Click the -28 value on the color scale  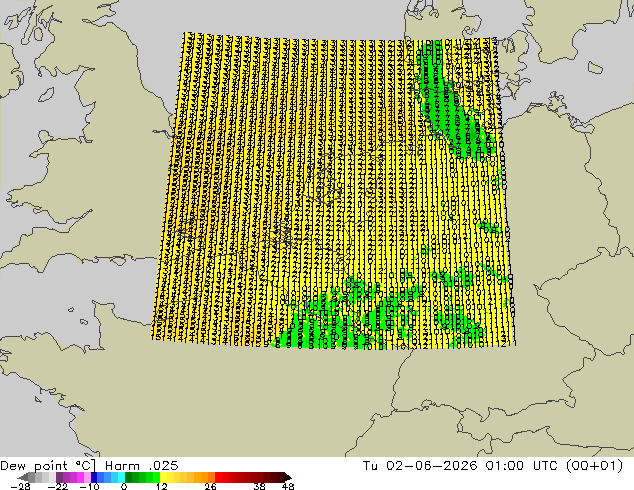(x=20, y=486)
